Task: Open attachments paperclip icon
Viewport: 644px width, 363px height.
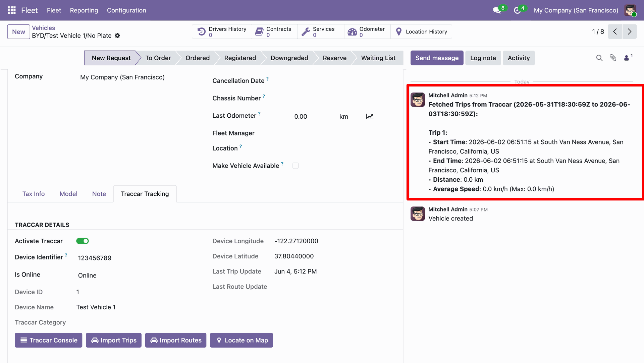Action: tap(613, 58)
